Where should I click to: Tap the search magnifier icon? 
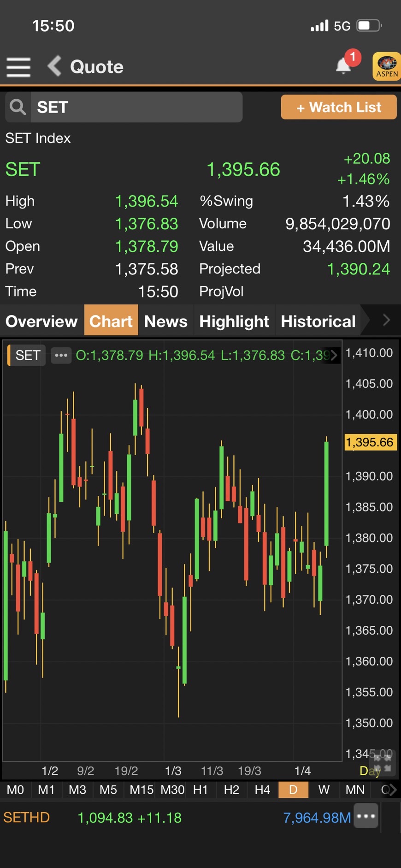tap(18, 107)
